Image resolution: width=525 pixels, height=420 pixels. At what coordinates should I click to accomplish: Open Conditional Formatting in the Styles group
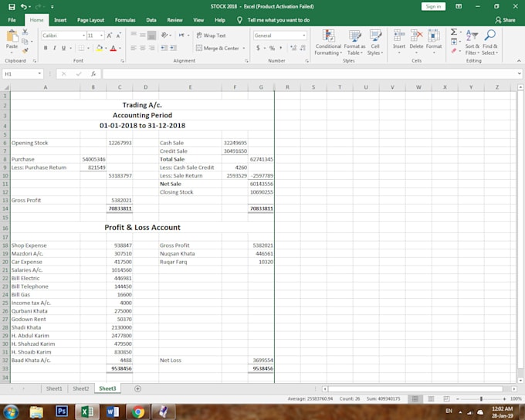(328, 42)
